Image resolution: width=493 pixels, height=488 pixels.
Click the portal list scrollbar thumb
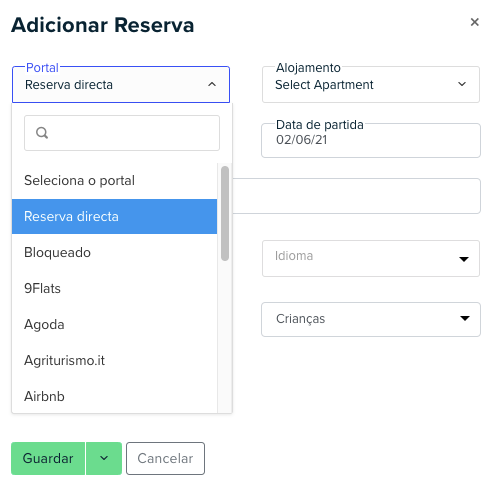225,213
